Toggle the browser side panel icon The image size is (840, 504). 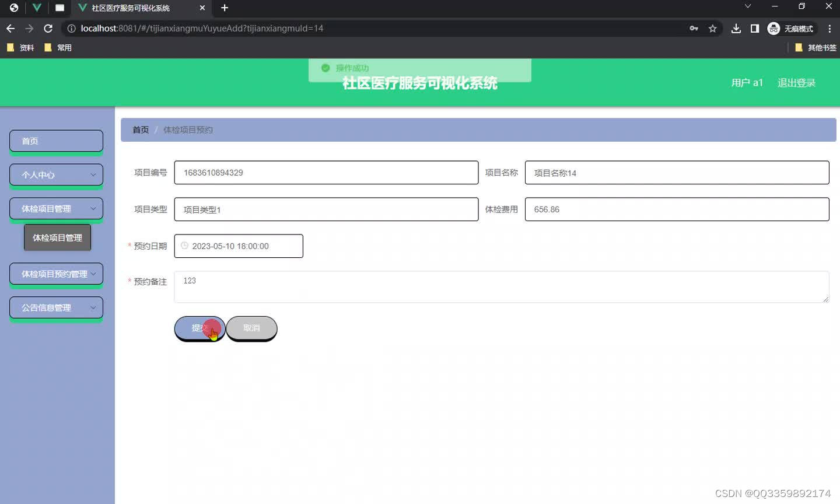point(755,28)
